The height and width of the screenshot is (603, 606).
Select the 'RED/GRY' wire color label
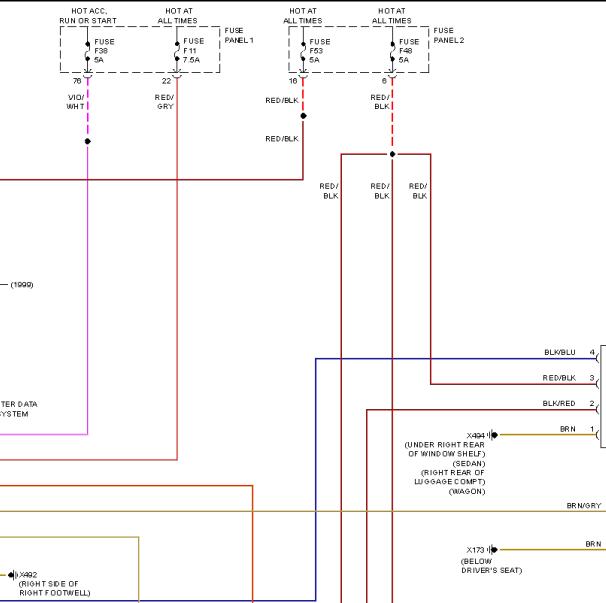[164, 102]
